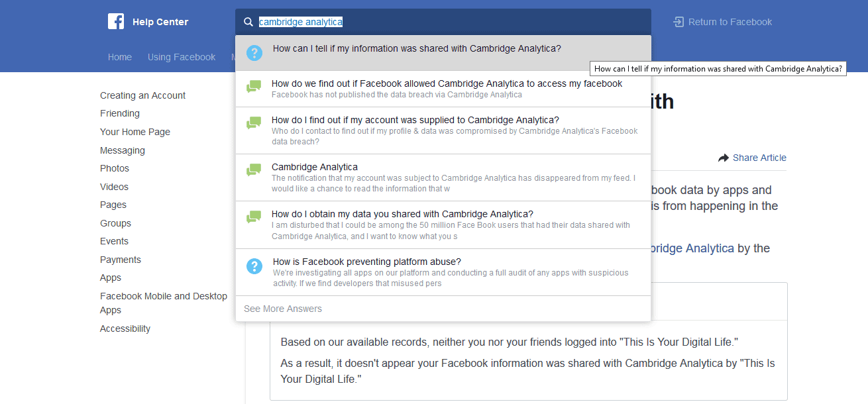Open the Share Article link
Screen dimensions: 868x404
759,158
